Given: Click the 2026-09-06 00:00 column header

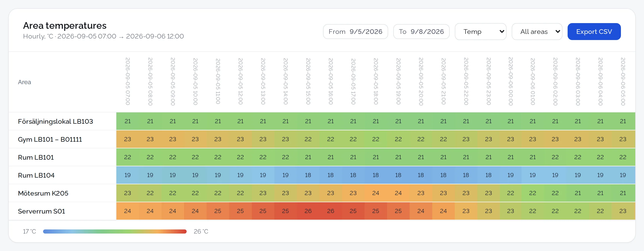Looking at the screenshot, I should pos(511,81).
